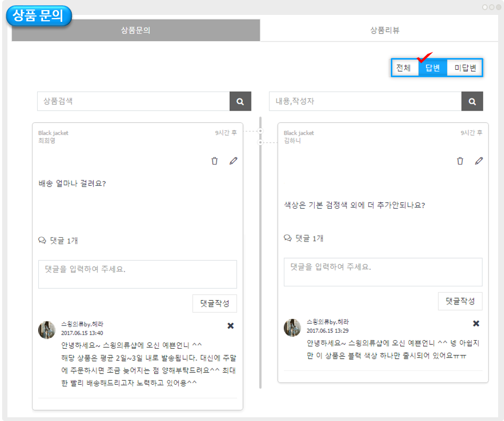Click the 상품검색 search field

click(133, 101)
